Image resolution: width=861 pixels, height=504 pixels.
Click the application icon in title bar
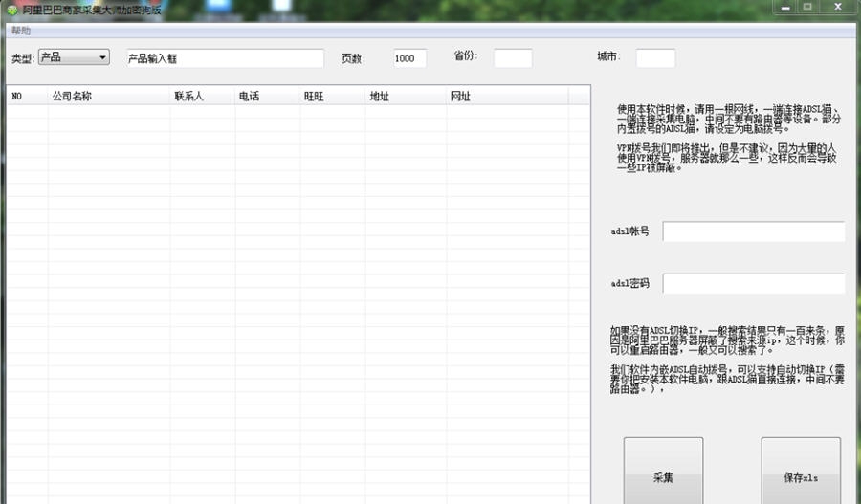click(x=11, y=10)
